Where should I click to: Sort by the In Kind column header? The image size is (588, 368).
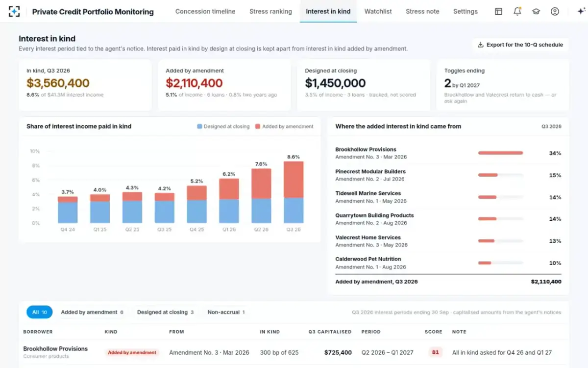[x=269, y=332]
